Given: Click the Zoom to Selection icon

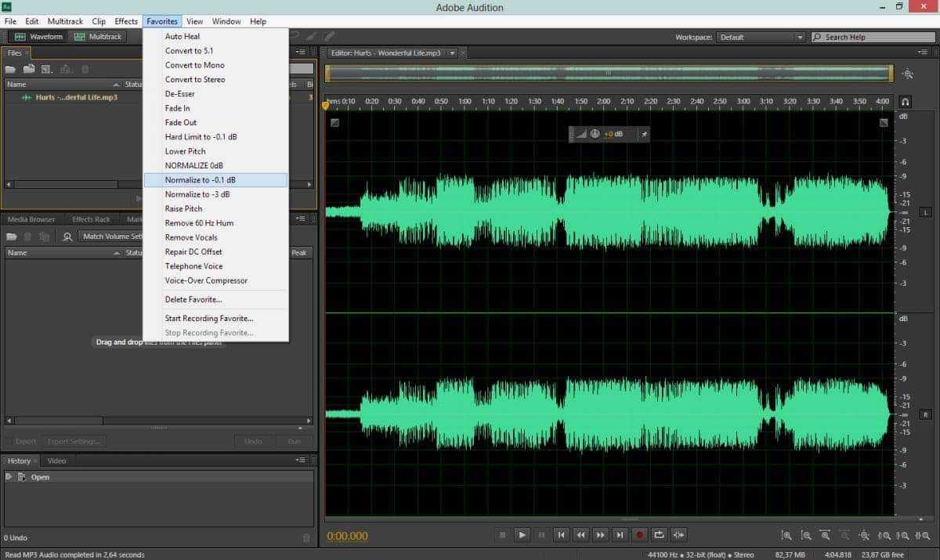Looking at the screenshot, I should pos(924,536).
